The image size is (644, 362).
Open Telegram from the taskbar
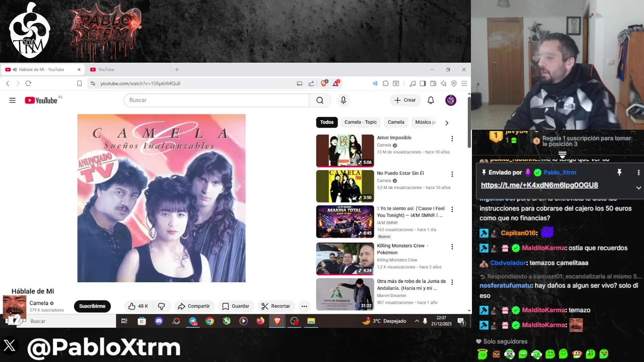point(193,321)
